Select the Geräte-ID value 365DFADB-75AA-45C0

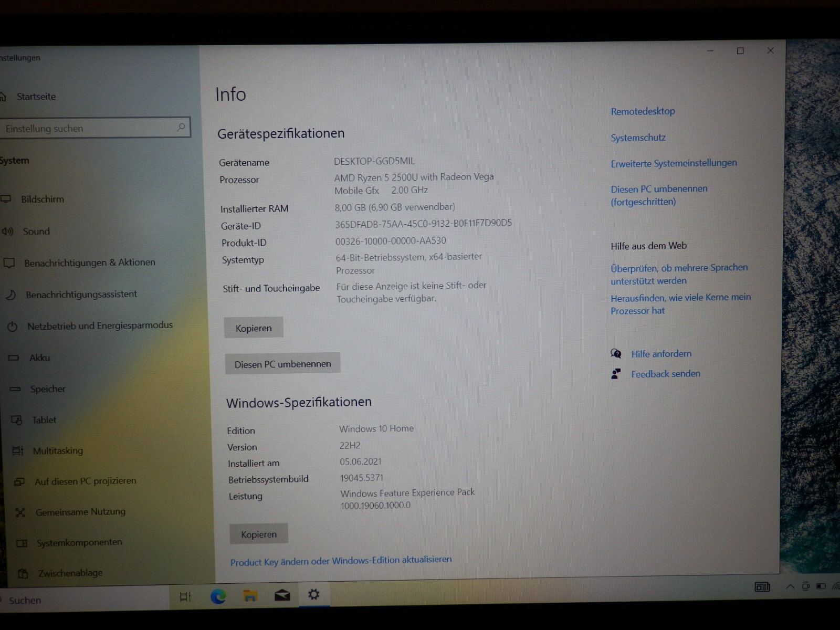(x=423, y=224)
